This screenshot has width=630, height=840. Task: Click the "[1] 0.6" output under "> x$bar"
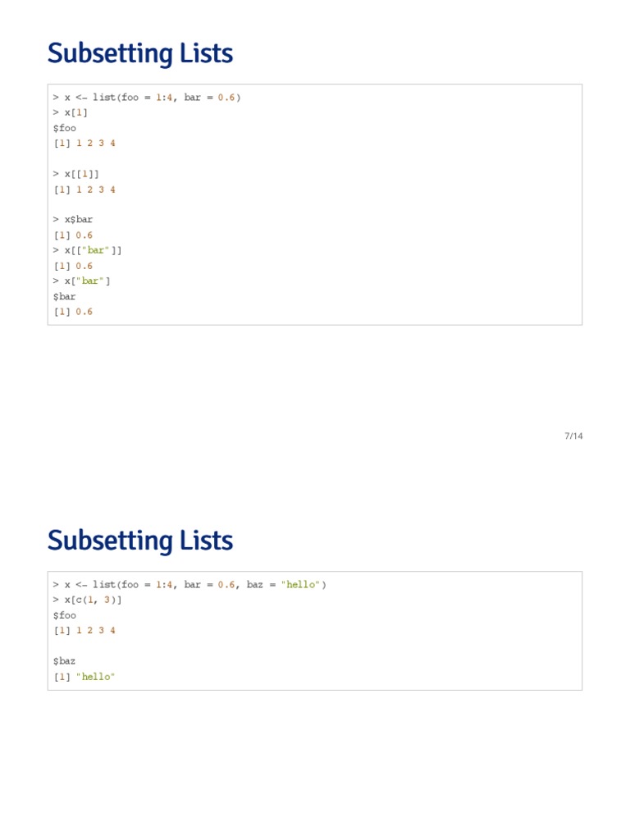pyautogui.click(x=73, y=235)
